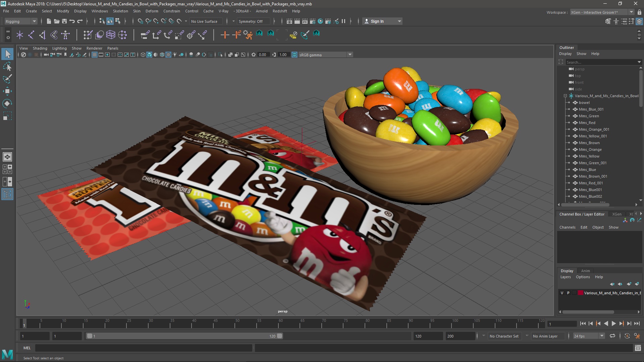Click the Save Scene icon
Image resolution: width=644 pixels, height=362 pixels.
pyautogui.click(x=64, y=21)
